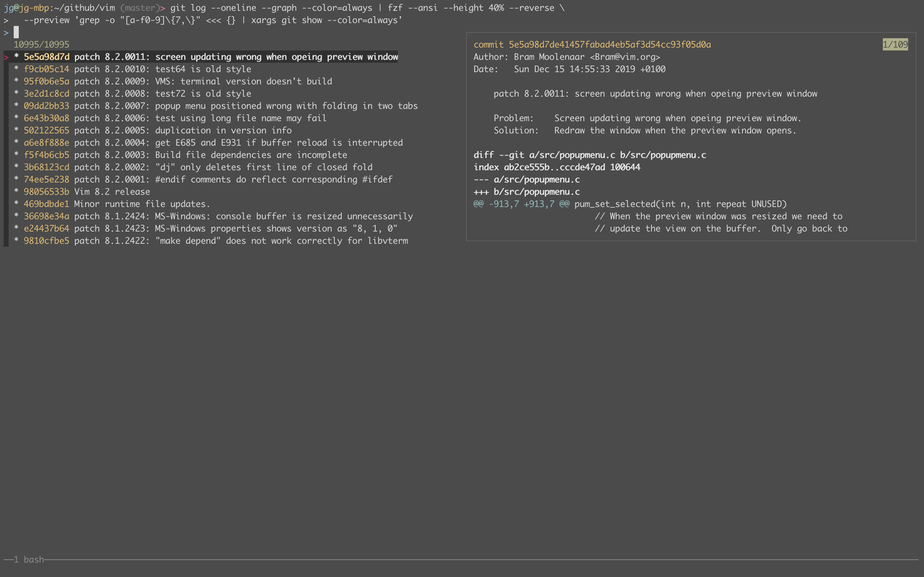Click the 10995/10995 match counter
The image size is (924, 577).
41,44
